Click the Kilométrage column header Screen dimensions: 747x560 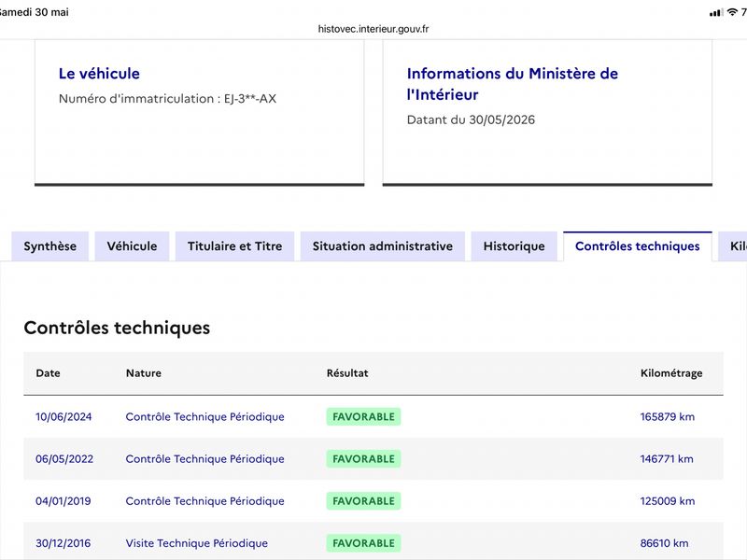coord(671,373)
